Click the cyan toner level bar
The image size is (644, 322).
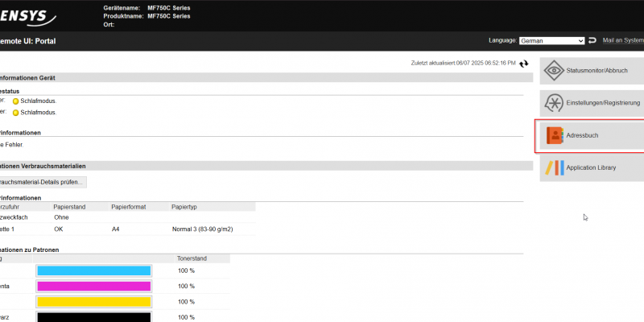pyautogui.click(x=93, y=270)
